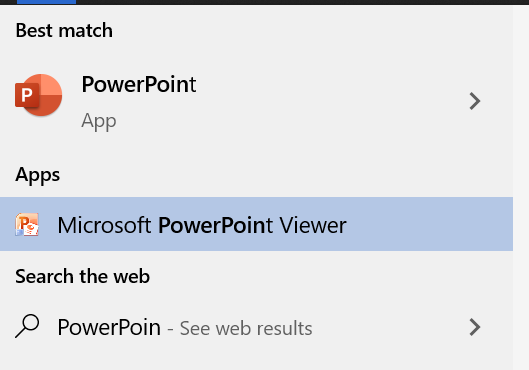Click the 'Search the web' section heading
The image size is (529, 370).
pyautogui.click(x=82, y=277)
